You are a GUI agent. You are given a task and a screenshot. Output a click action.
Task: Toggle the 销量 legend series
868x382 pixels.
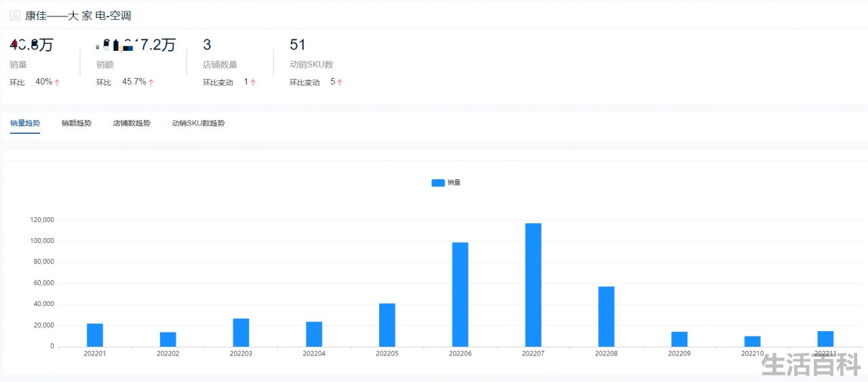(x=446, y=183)
